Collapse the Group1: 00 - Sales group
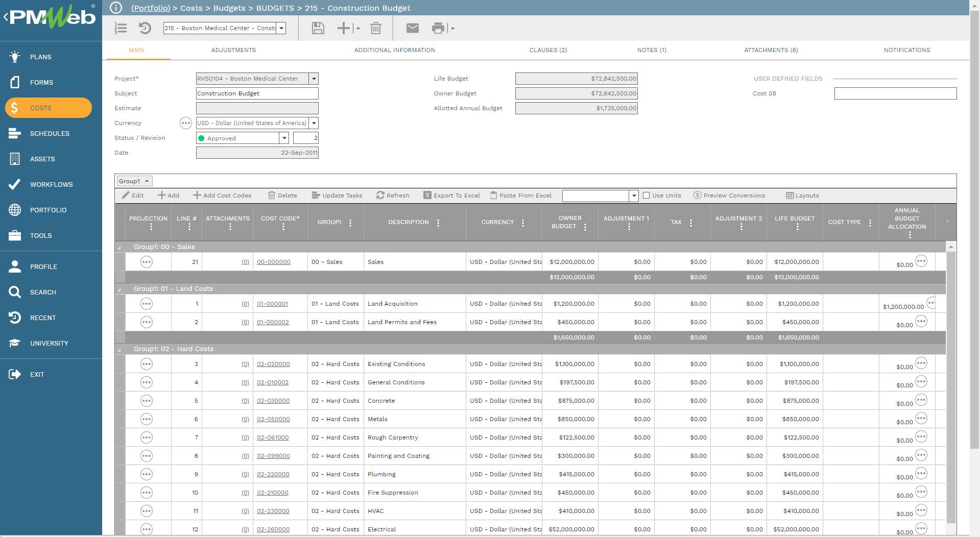This screenshot has width=980, height=537. pos(120,248)
